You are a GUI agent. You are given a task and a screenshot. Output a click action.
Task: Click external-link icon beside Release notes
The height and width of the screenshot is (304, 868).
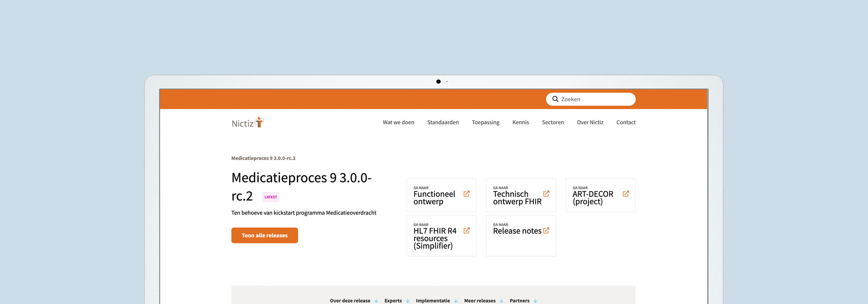point(546,231)
